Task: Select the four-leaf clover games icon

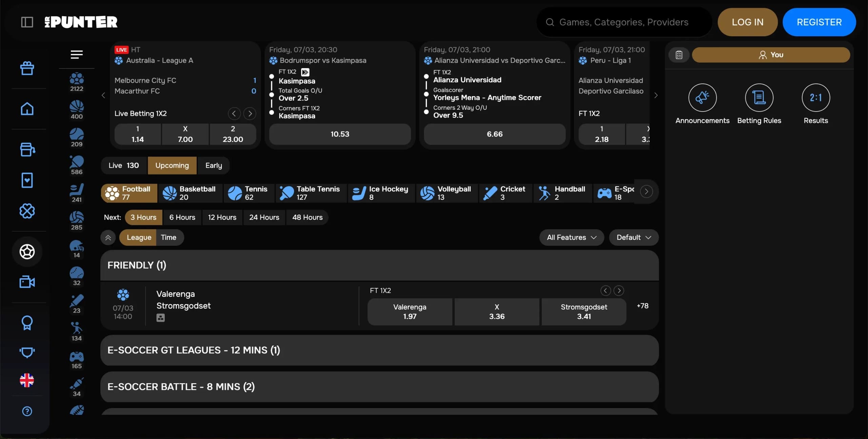Action: tap(27, 211)
